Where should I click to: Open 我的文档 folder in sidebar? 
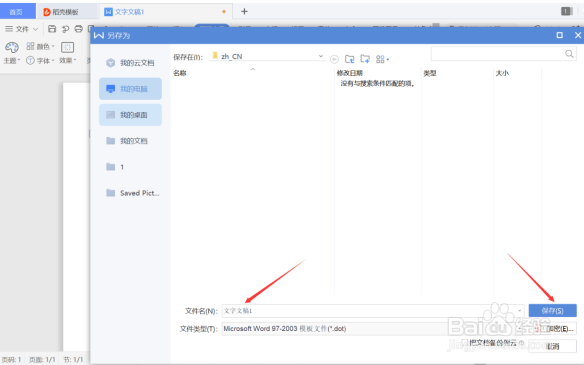tap(130, 141)
